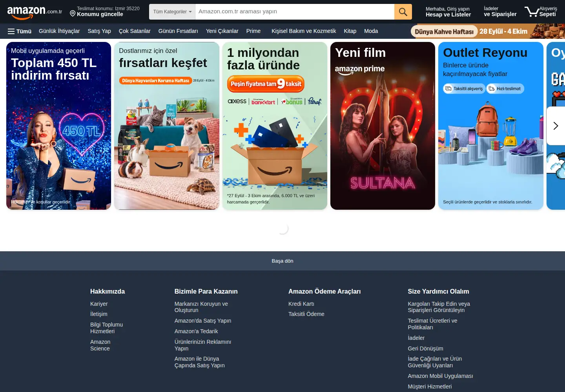Open Amazon ile Dünya Çapında Satış link
This screenshot has height=392, width=565.
click(200, 362)
